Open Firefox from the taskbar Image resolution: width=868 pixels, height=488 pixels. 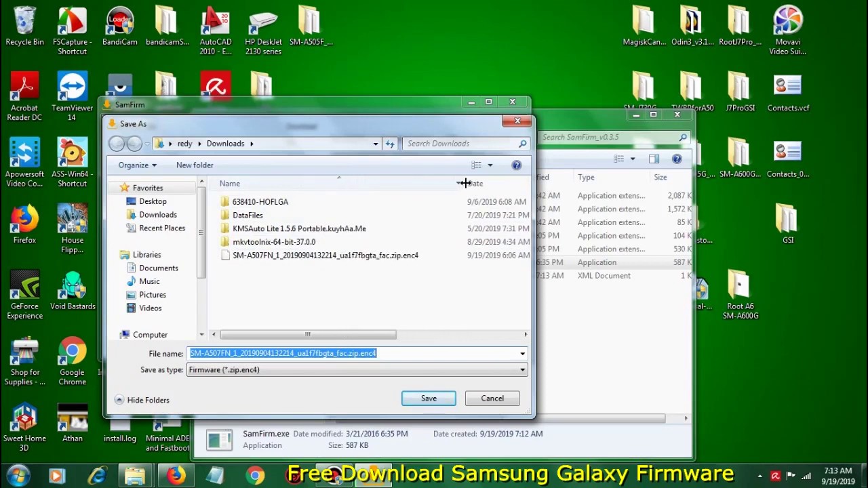[x=176, y=476]
